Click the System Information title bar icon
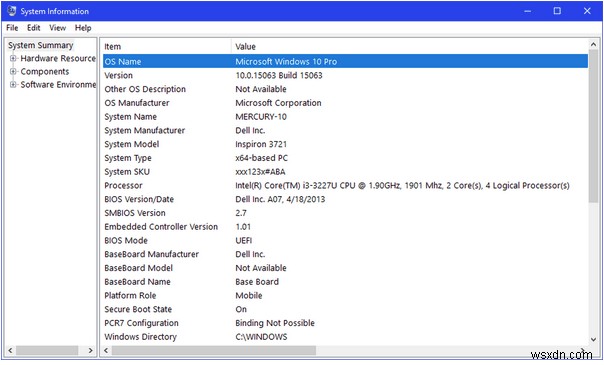This screenshot has width=604, height=365. pos(11,11)
